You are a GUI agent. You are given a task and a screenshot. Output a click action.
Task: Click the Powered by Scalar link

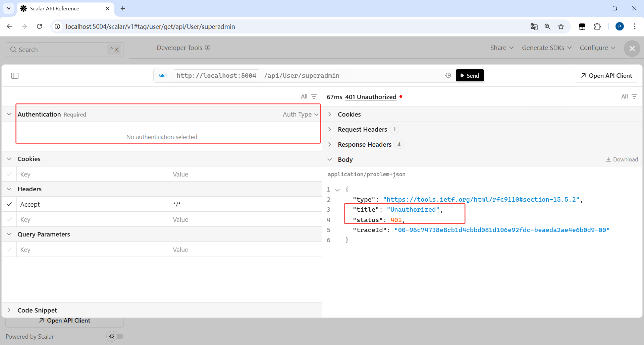pos(30,336)
